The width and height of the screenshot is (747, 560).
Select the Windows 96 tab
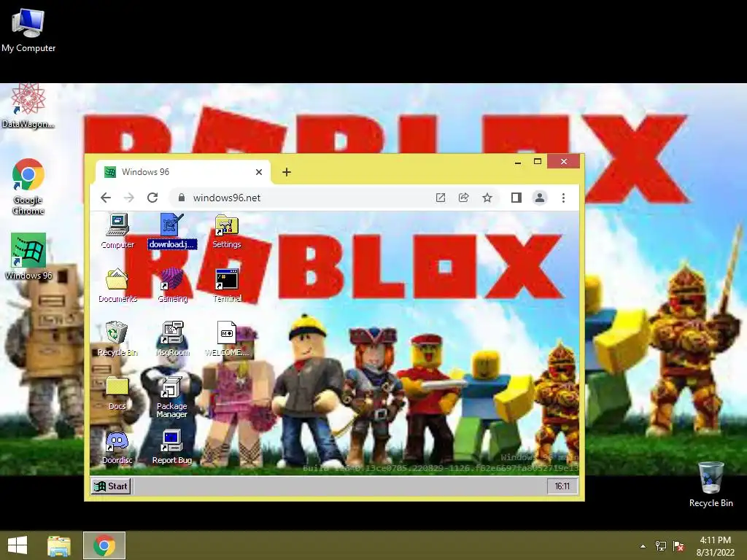[x=183, y=172]
